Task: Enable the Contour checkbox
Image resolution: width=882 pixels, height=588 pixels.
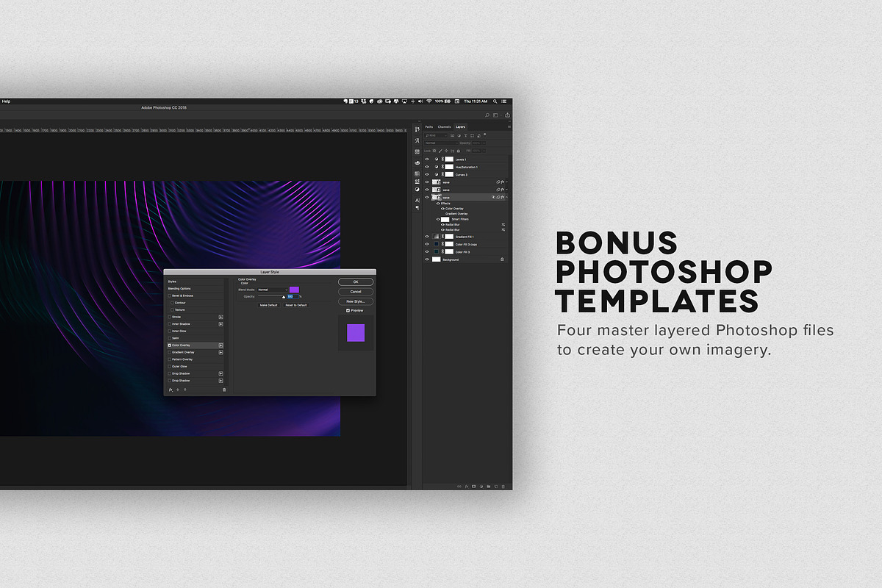Action: pos(173,303)
